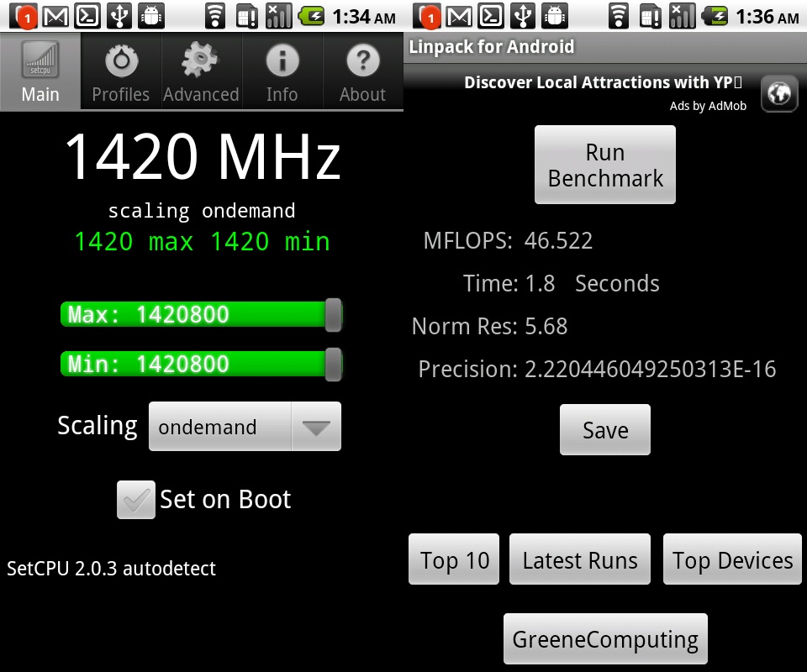Click the scaling ondemand status text

tap(202, 211)
